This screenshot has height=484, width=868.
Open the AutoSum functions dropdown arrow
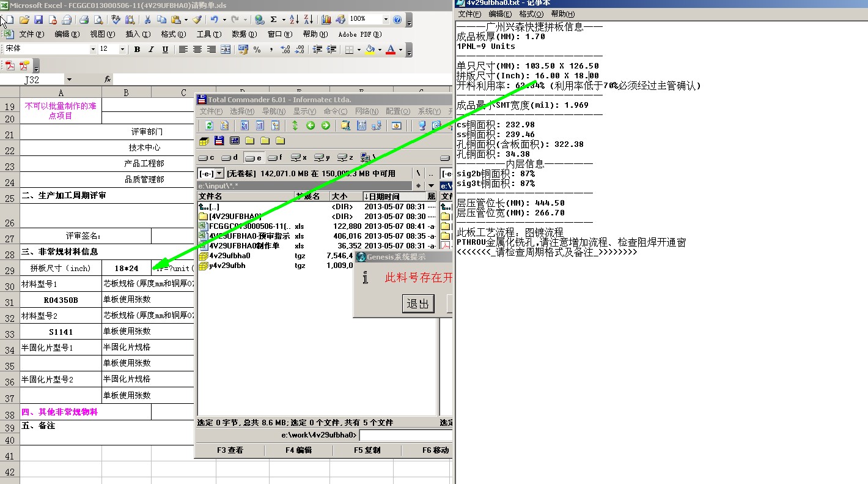click(x=283, y=20)
